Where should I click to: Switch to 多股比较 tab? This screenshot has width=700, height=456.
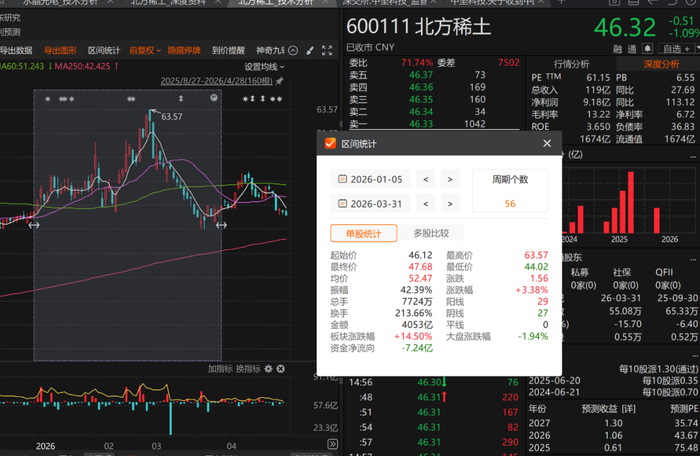433,233
